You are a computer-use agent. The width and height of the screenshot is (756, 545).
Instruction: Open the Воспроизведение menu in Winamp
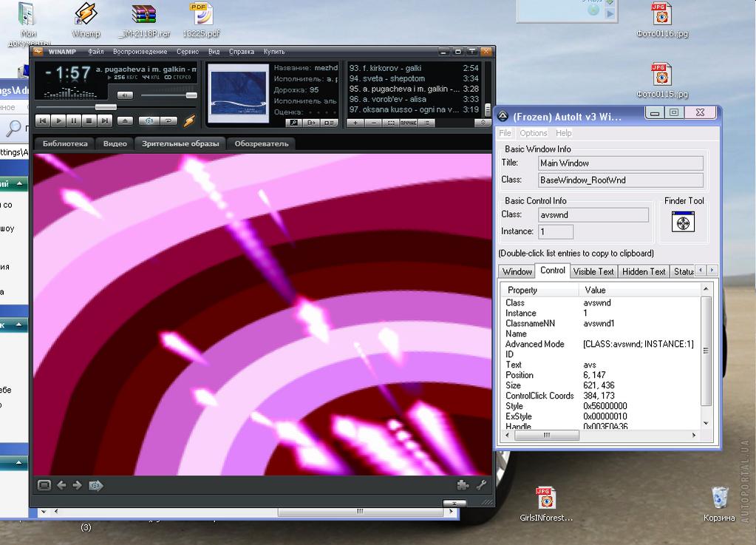pyautogui.click(x=140, y=52)
